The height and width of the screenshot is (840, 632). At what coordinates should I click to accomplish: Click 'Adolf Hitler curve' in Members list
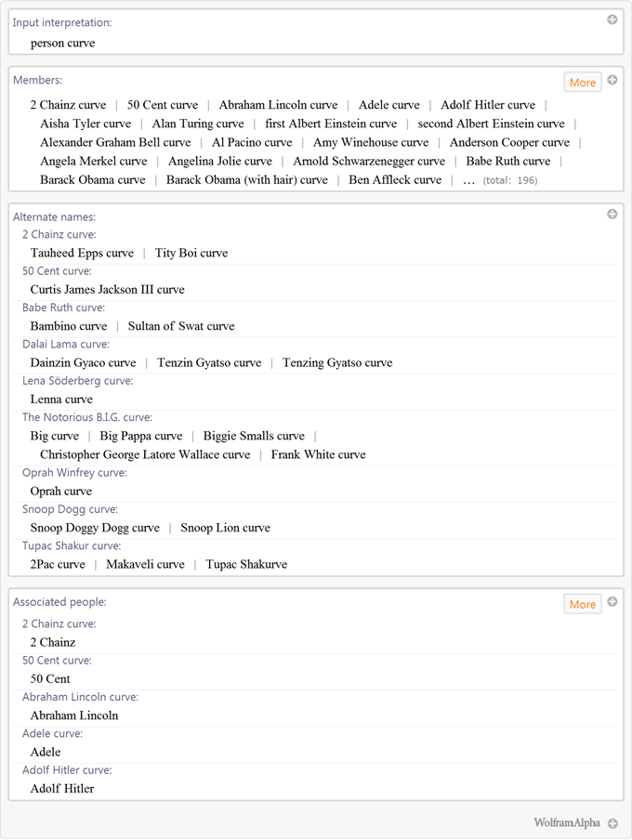(488, 105)
